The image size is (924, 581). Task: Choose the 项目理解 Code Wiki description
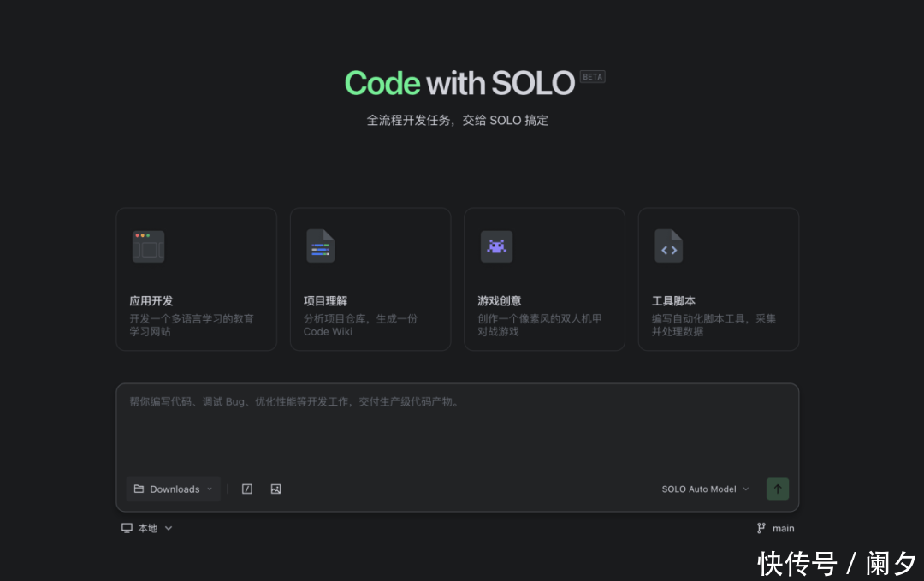[x=360, y=325]
